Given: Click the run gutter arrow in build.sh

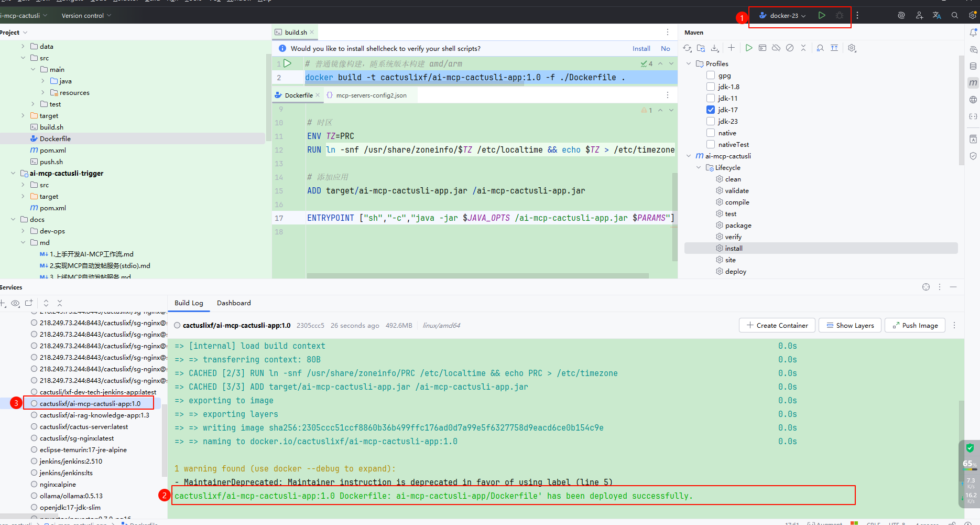Looking at the screenshot, I should pyautogui.click(x=287, y=63).
